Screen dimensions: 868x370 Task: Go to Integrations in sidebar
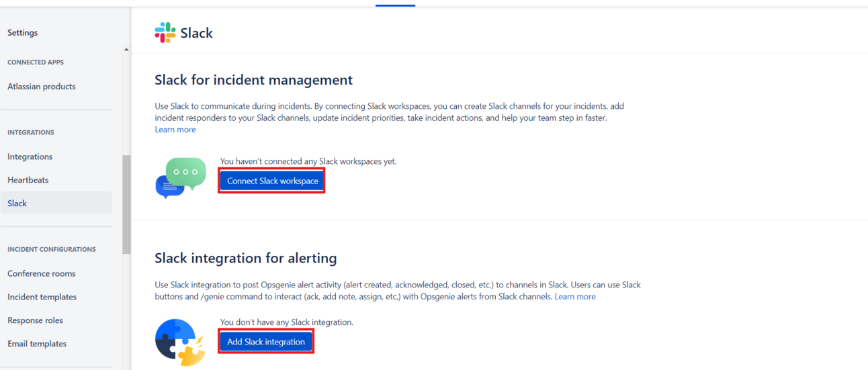pos(30,156)
